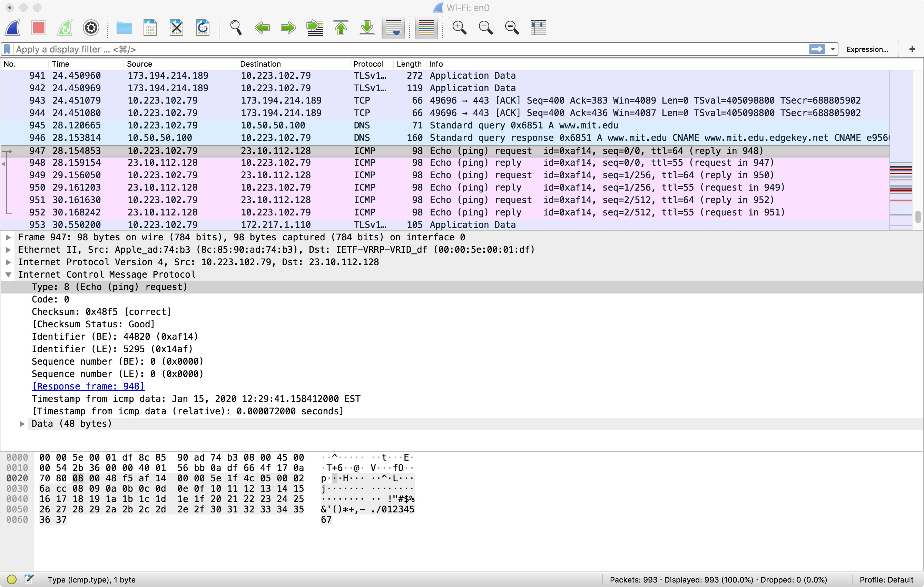The height and width of the screenshot is (587, 924).
Task: Jump to the first packet
Action: click(341, 28)
